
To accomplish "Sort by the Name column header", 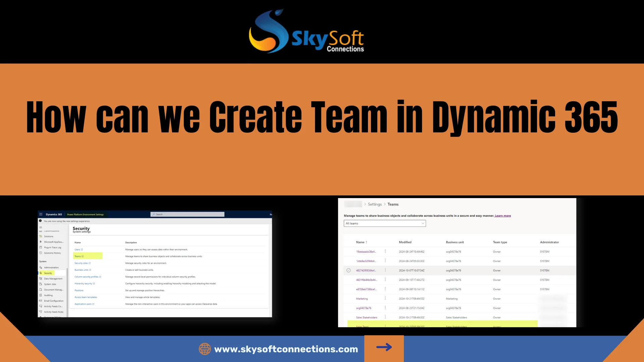I will (362, 242).
